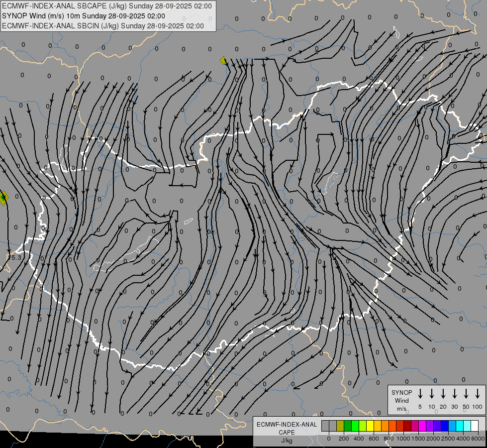Pick the pale cyan swatch at 4000
This screenshot has height=448, width=487.
coord(467,426)
